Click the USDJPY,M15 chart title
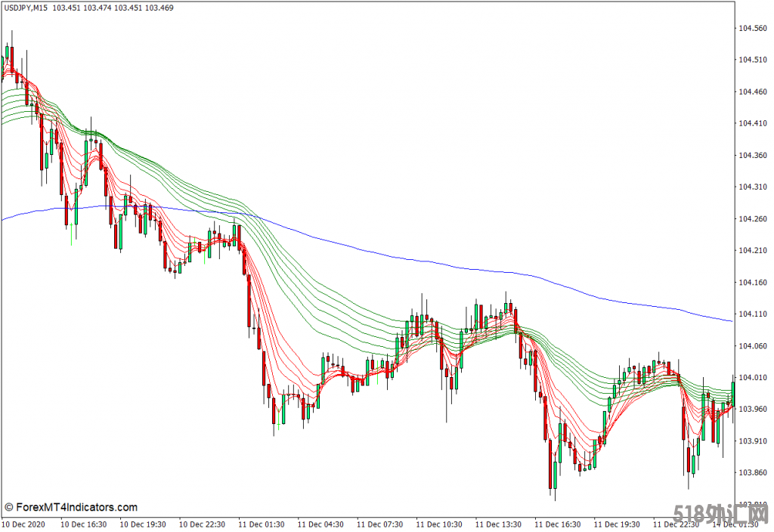This screenshot has width=774, height=532. [28, 8]
